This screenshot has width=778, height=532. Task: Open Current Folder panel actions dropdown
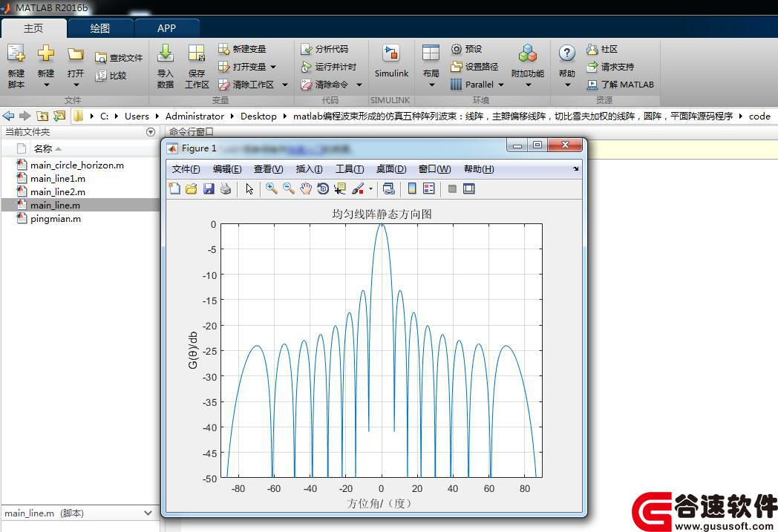click(151, 132)
